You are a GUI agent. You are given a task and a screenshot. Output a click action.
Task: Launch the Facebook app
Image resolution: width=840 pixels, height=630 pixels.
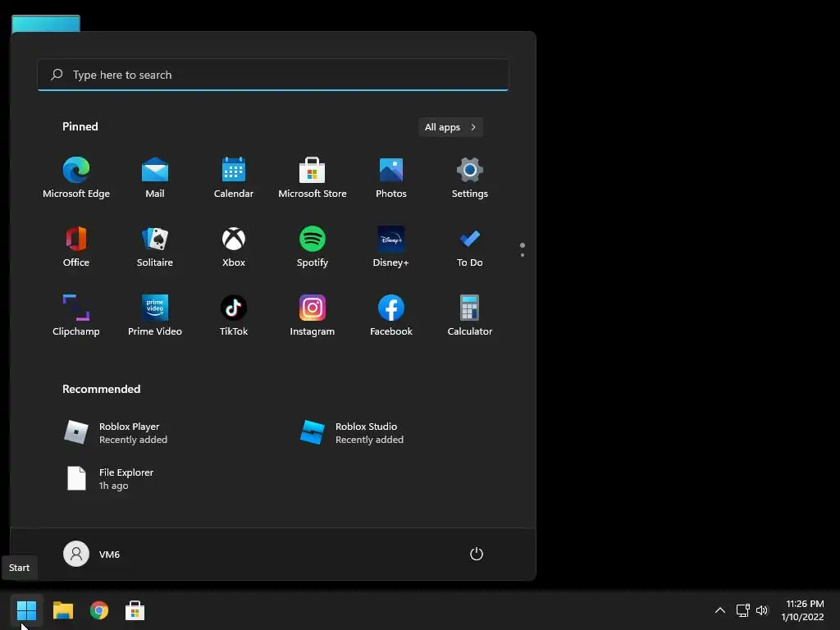click(391, 316)
